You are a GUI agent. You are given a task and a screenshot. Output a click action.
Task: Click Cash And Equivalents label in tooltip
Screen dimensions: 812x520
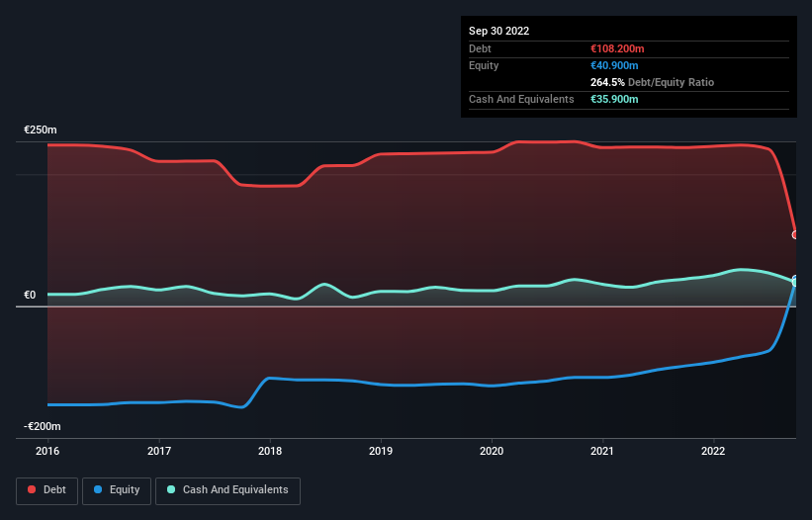(x=521, y=99)
